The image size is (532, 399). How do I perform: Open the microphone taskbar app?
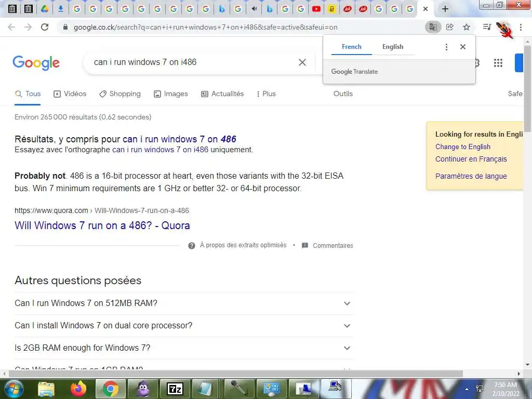(x=239, y=389)
